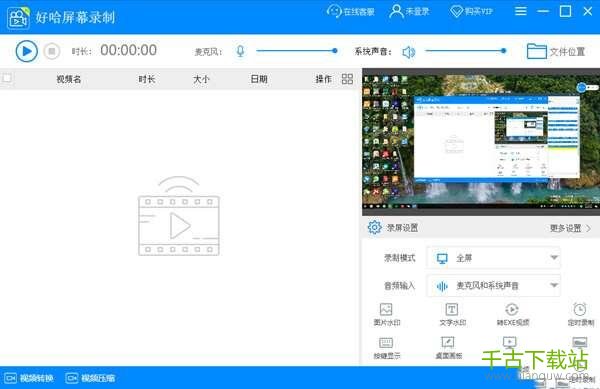Screen dimensions: 600x389
Task: Click the screen preview thumbnail
Action: click(x=481, y=142)
